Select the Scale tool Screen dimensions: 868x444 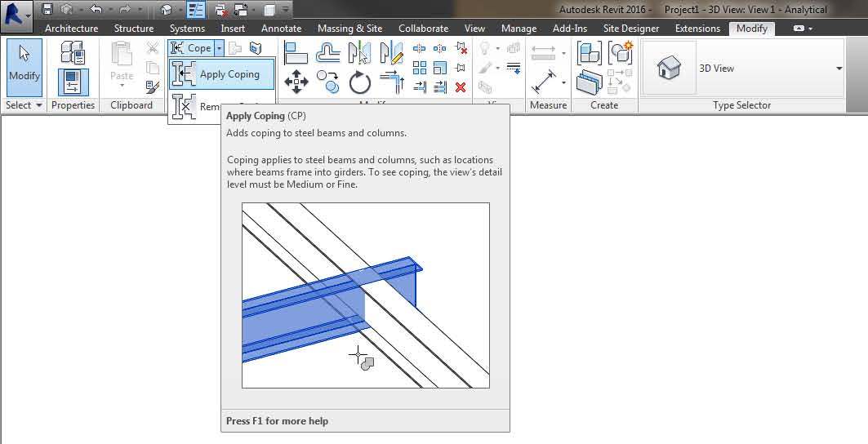pyautogui.click(x=440, y=68)
